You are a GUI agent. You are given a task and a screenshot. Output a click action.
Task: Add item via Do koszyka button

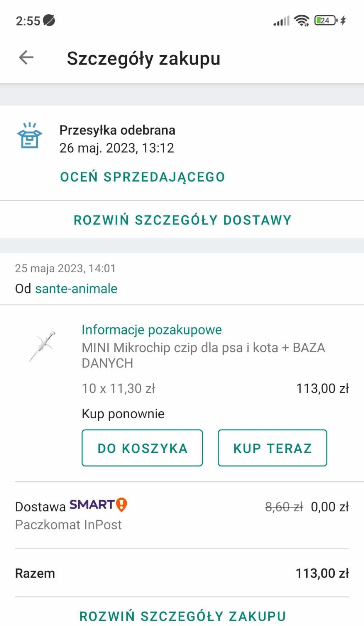coord(142,448)
